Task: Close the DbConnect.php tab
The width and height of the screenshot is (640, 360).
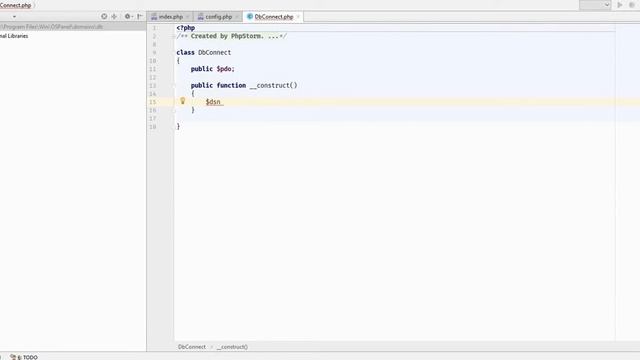Action: coord(298,17)
